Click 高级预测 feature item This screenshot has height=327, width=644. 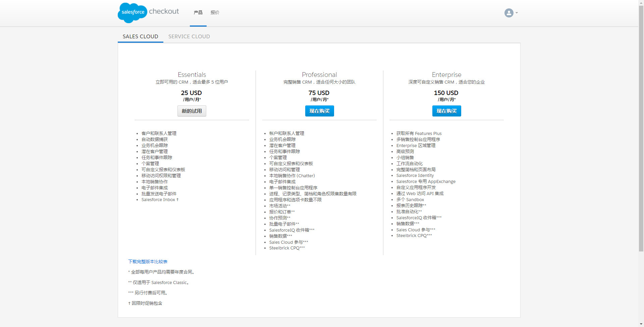point(405,151)
